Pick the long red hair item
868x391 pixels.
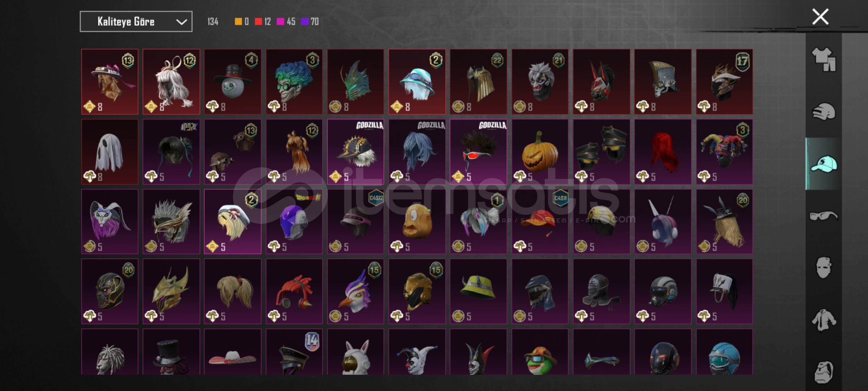663,152
